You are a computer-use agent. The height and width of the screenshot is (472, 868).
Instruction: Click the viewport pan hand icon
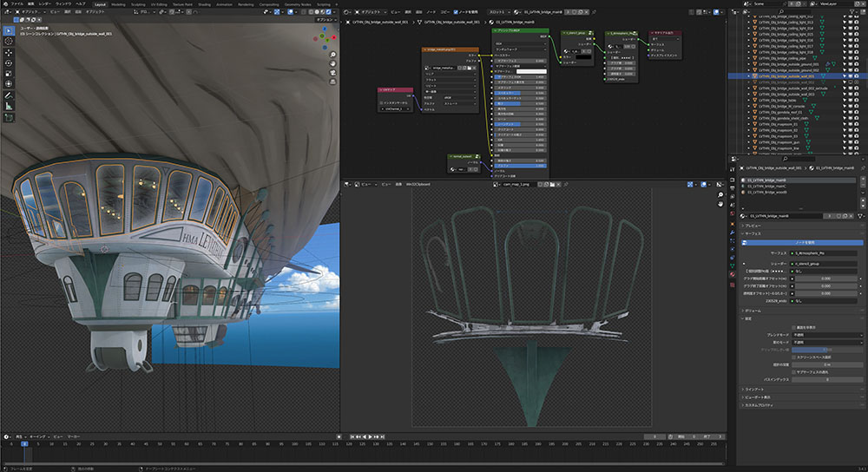(x=332, y=63)
